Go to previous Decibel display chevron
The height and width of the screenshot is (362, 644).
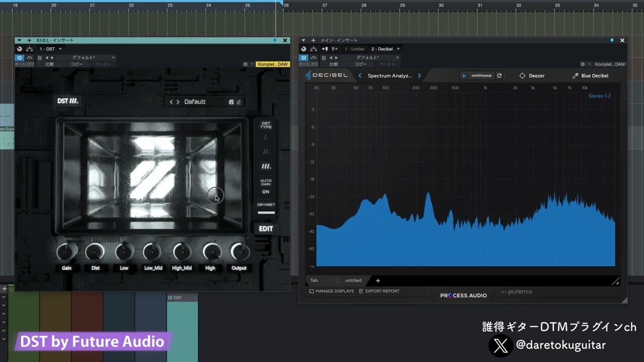click(x=360, y=75)
